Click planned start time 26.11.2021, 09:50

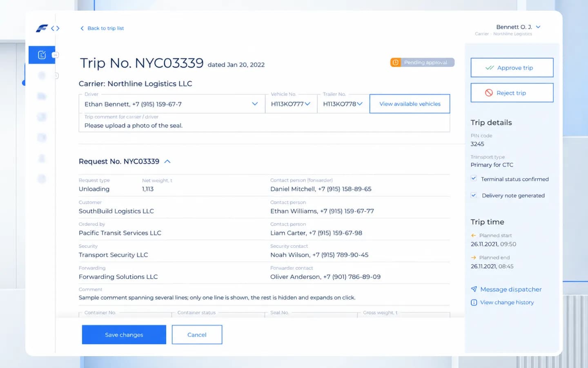coord(493,244)
